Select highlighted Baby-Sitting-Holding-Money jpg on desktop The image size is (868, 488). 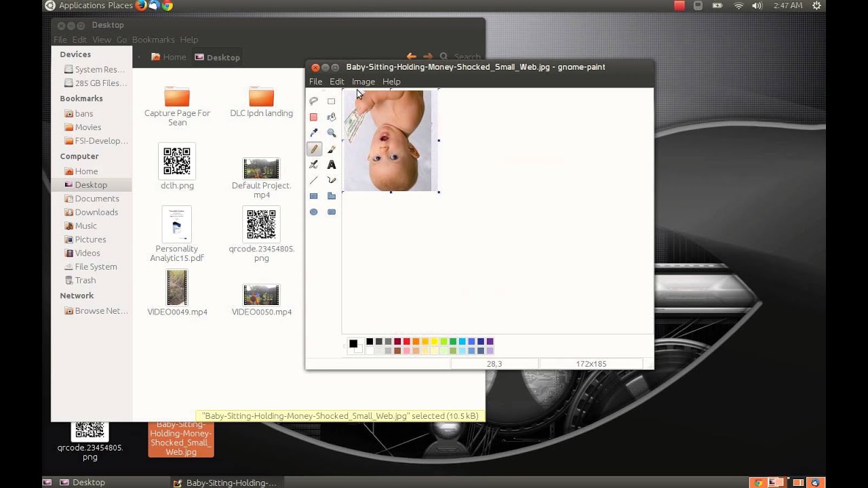point(181,438)
